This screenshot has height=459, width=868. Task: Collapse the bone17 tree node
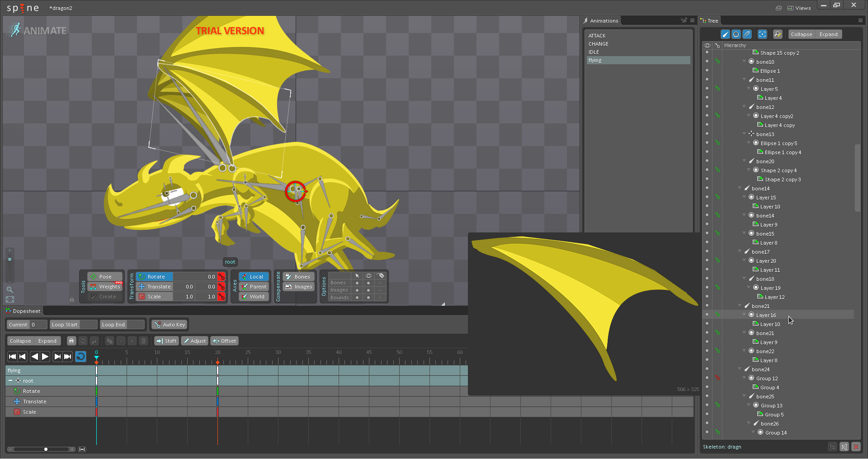point(740,251)
